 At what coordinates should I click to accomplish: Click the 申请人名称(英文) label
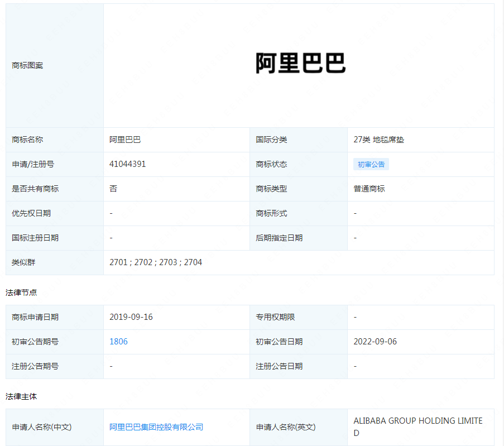pyautogui.click(x=286, y=427)
